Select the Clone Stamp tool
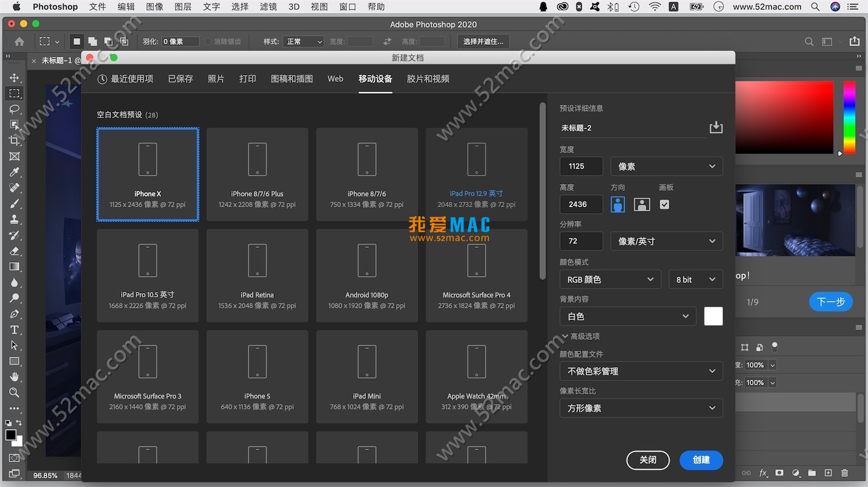 15,219
